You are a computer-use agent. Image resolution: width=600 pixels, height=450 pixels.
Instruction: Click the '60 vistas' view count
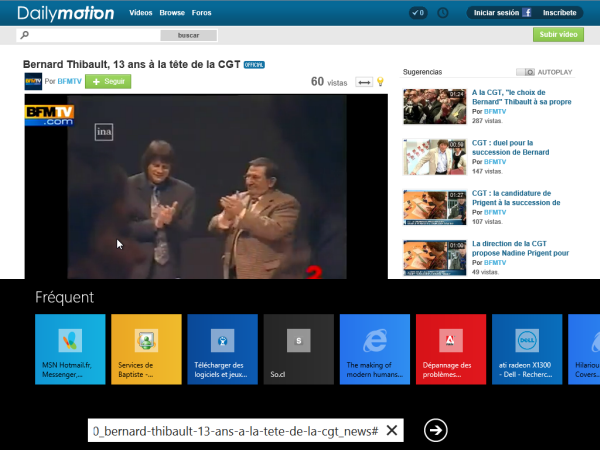pyautogui.click(x=329, y=82)
